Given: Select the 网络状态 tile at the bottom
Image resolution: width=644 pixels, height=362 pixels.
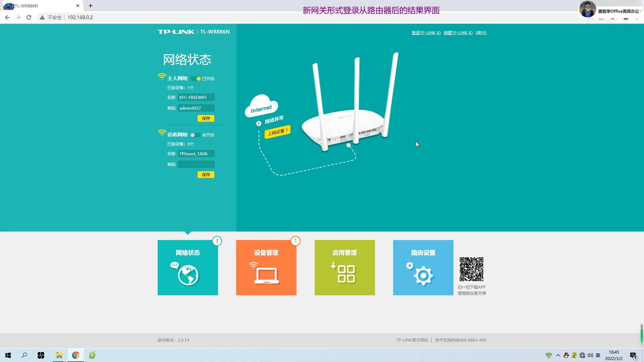Looking at the screenshot, I should (187, 267).
